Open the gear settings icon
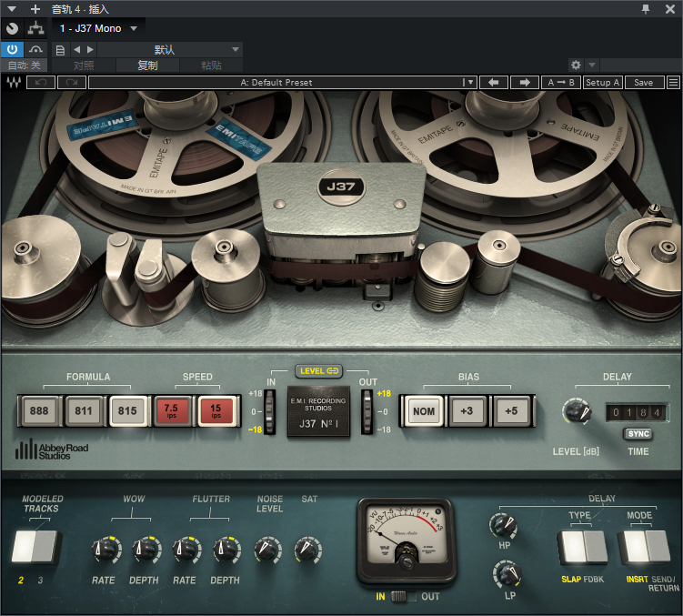Viewport: 683px width, 616px height. tap(576, 65)
